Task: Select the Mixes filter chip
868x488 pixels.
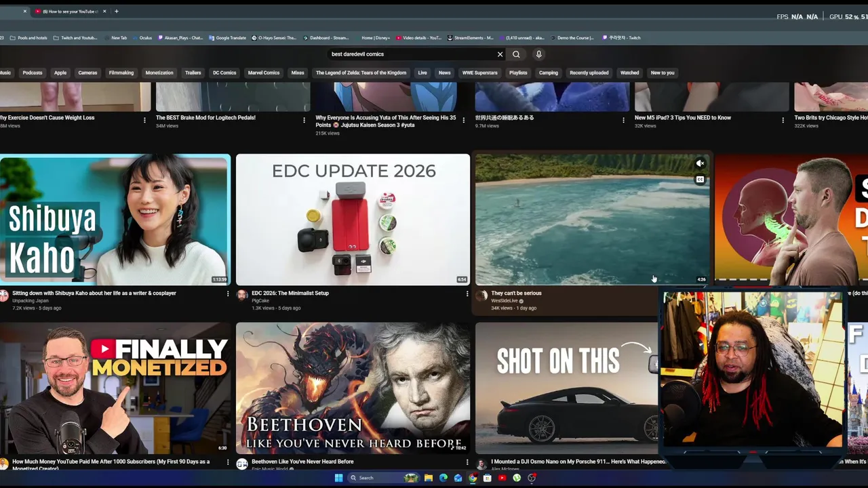Action: click(298, 73)
